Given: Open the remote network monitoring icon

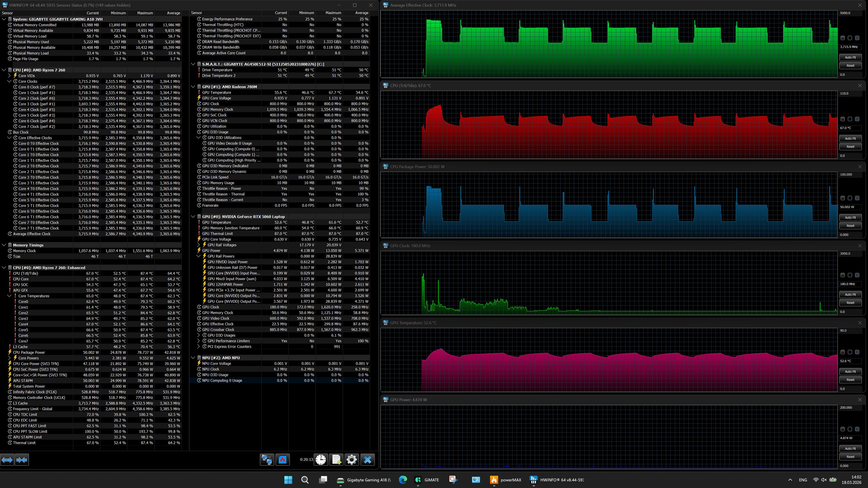Looking at the screenshot, I should (267, 460).
